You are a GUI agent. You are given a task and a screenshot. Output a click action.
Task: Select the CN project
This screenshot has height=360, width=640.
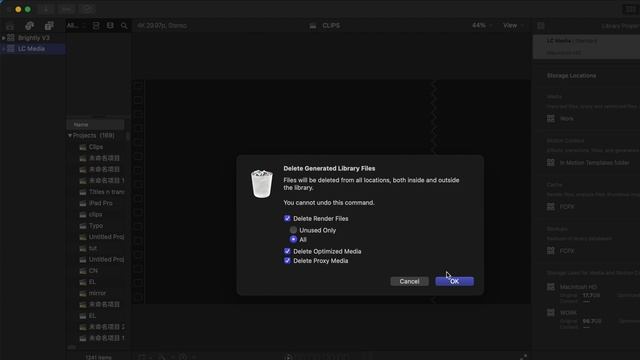point(93,271)
